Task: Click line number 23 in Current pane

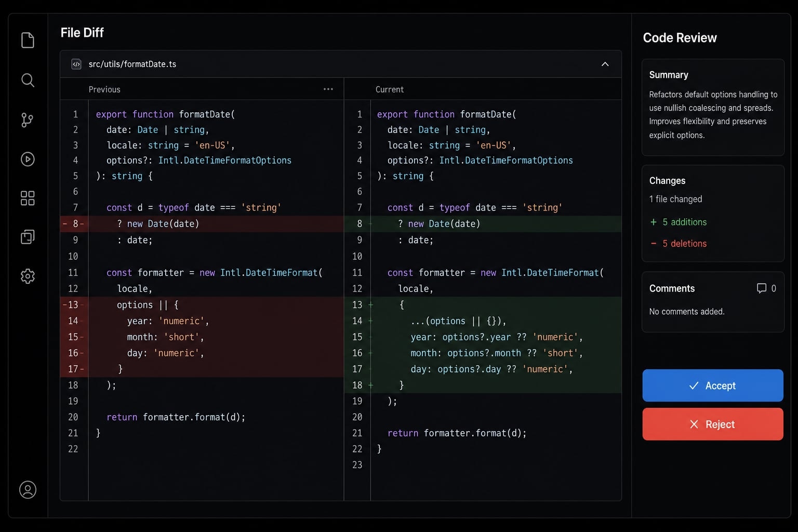Action: [x=357, y=465]
